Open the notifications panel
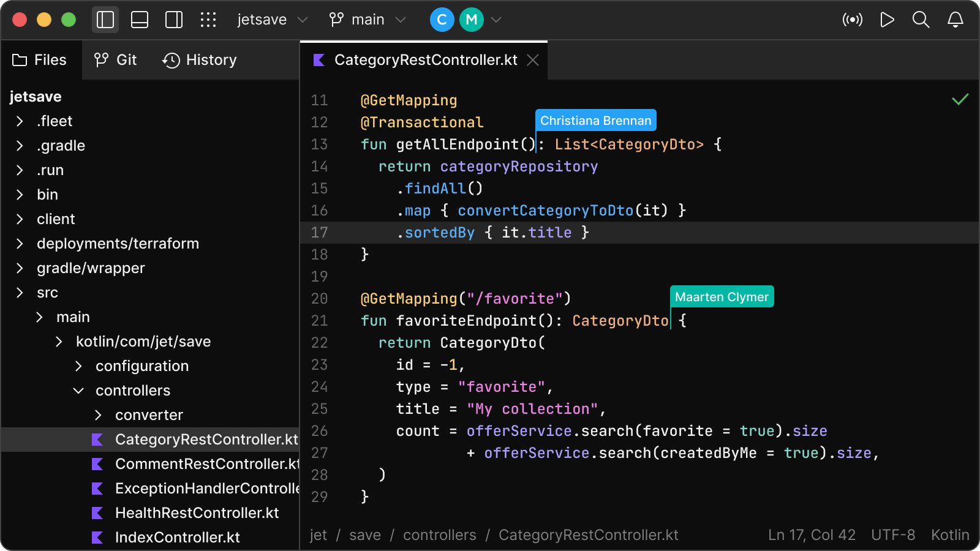 956,19
